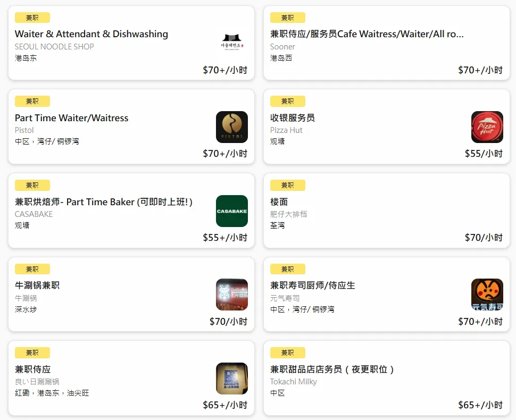Click the 兼职侍应 job title
The height and width of the screenshot is (420, 516).
tap(33, 369)
